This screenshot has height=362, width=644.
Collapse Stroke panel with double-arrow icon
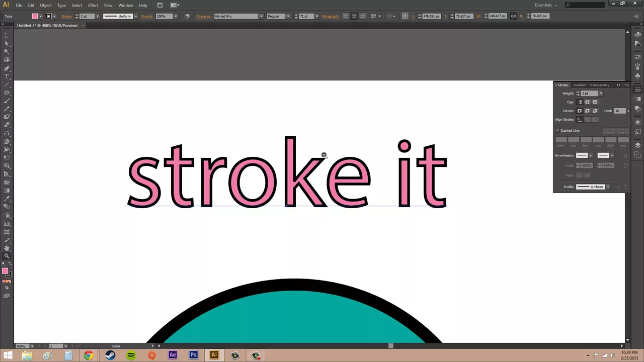[x=618, y=85]
